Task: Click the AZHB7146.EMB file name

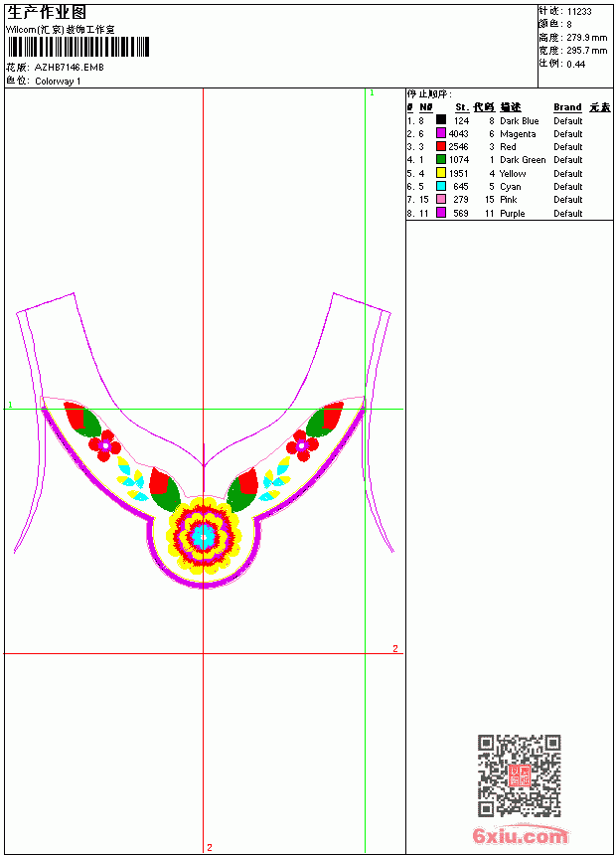Action: tap(70, 67)
